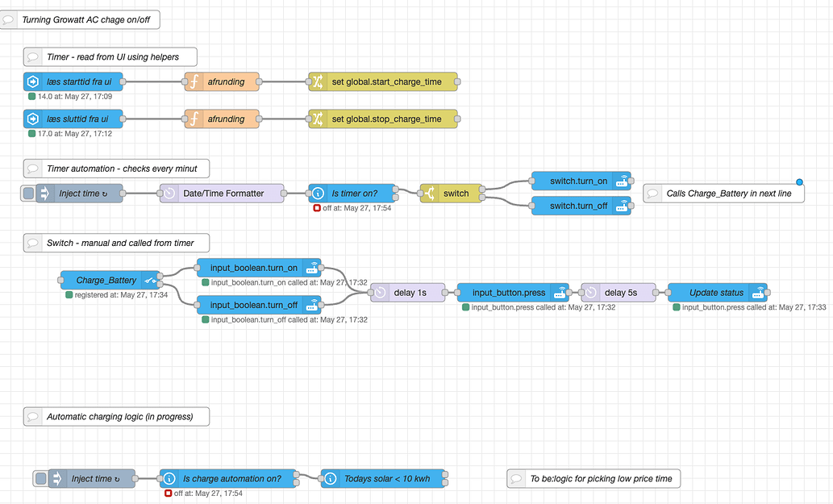The image size is (833, 504).
Task: Click the Home Assistant icon on Update status node
Action: pyautogui.click(x=758, y=293)
